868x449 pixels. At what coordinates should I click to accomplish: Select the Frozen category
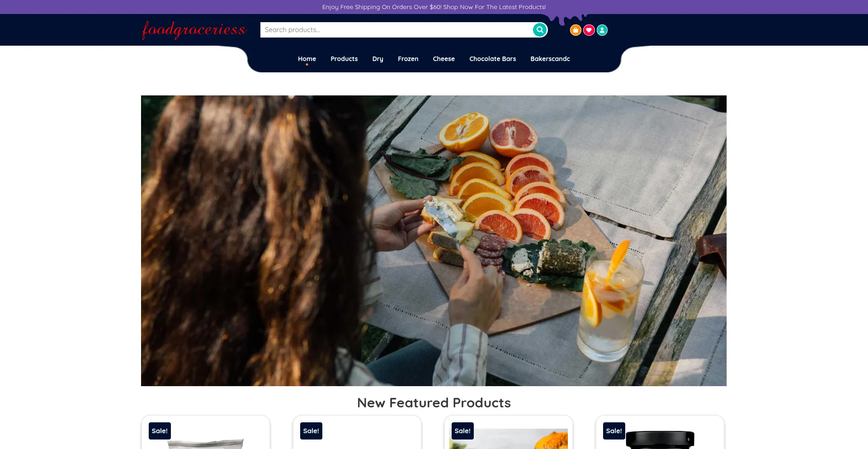[x=408, y=59]
